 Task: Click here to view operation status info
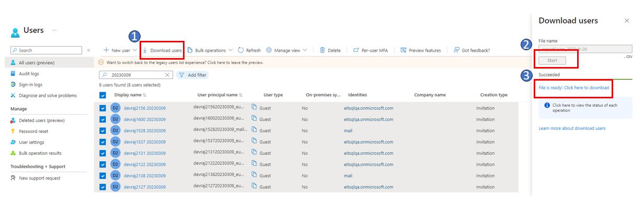[585, 108]
